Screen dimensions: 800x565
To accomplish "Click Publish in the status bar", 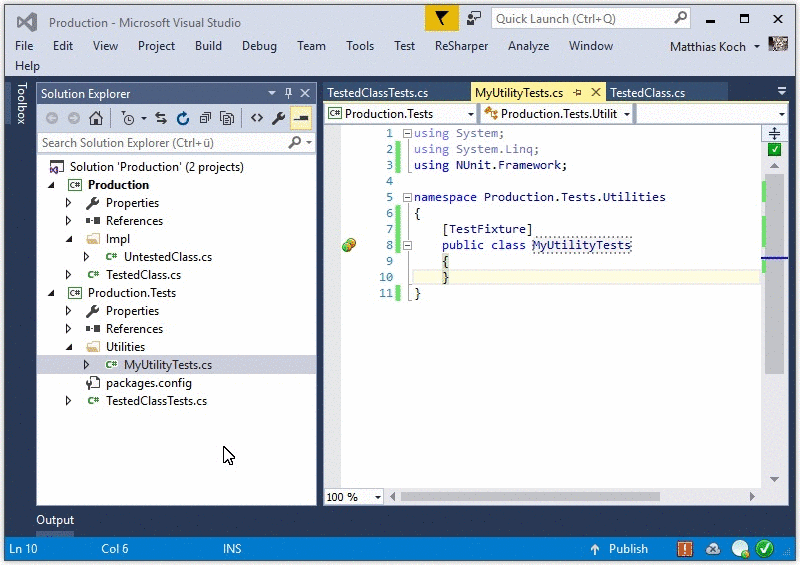I will (x=619, y=549).
